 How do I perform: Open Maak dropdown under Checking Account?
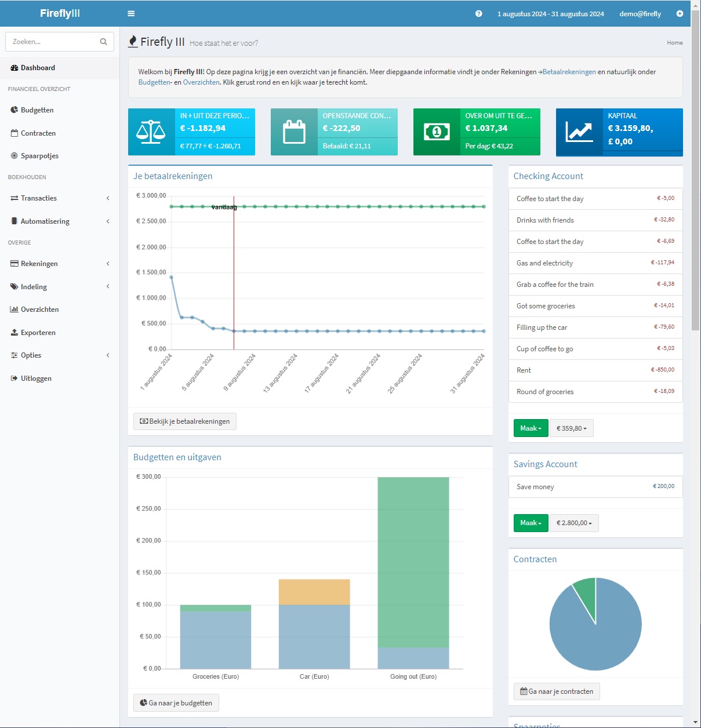(531, 428)
